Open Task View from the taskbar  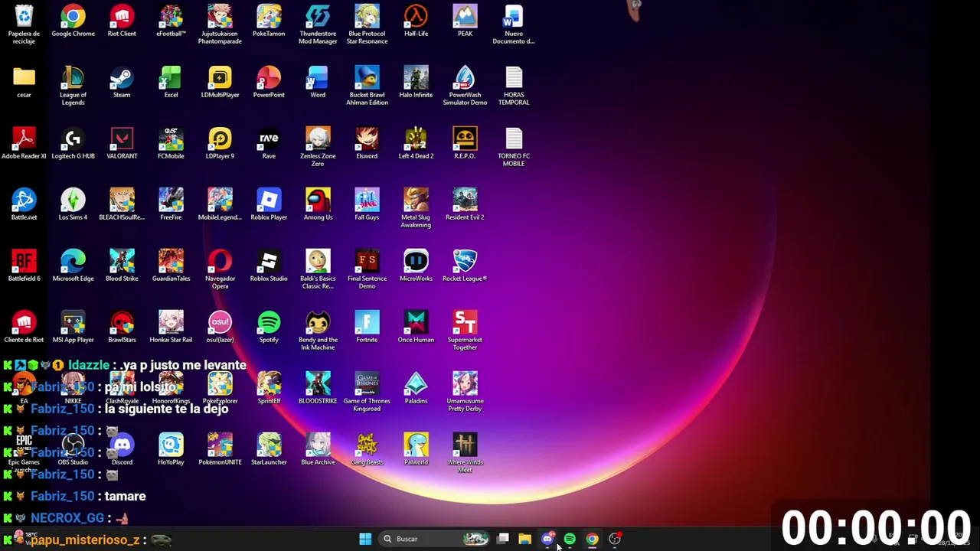[503, 539]
